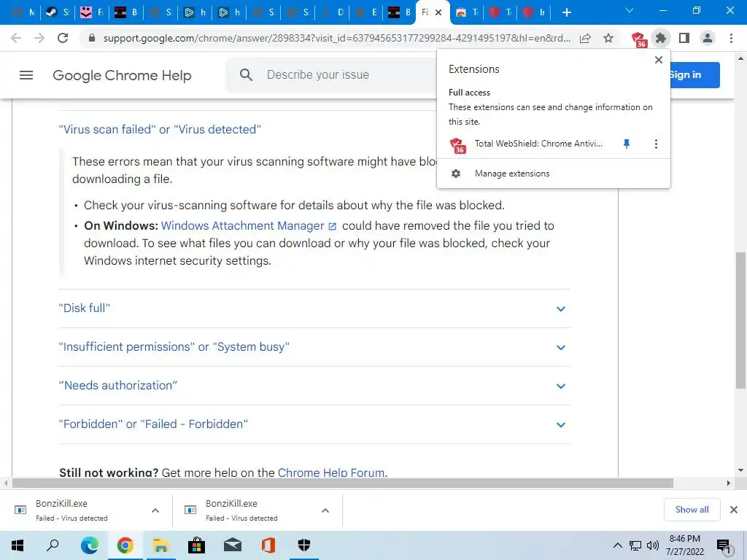Close the downloads bar
The height and width of the screenshot is (560, 747).
click(x=734, y=510)
